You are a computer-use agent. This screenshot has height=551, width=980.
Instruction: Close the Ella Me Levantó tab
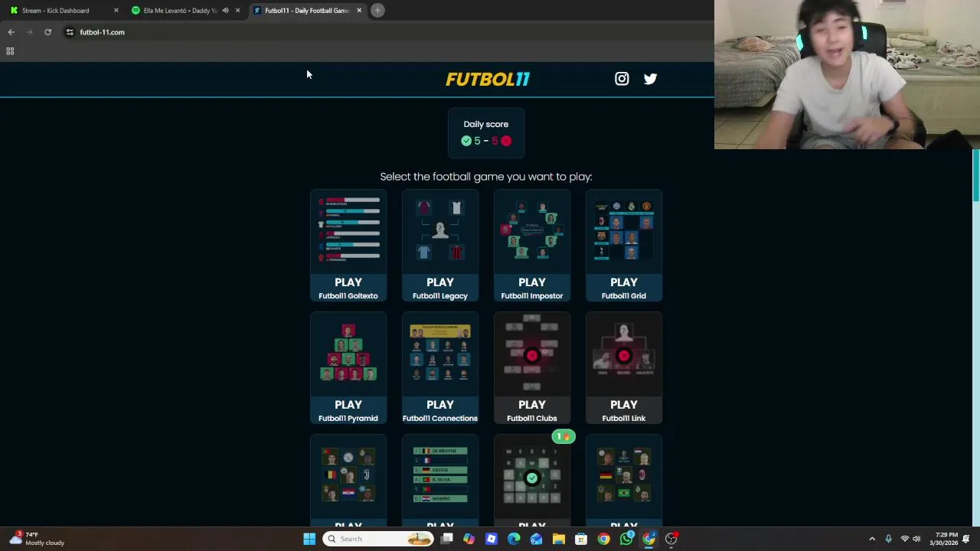[x=237, y=11]
